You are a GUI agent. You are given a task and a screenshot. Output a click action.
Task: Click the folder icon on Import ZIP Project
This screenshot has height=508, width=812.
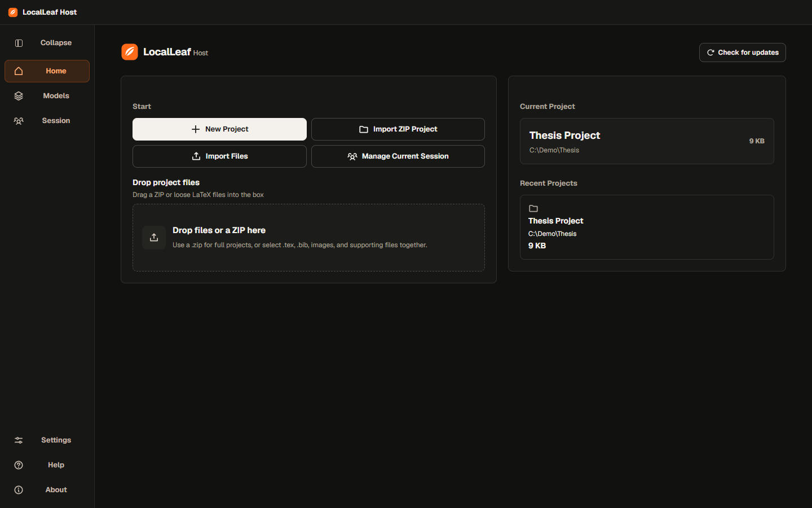tap(364, 129)
